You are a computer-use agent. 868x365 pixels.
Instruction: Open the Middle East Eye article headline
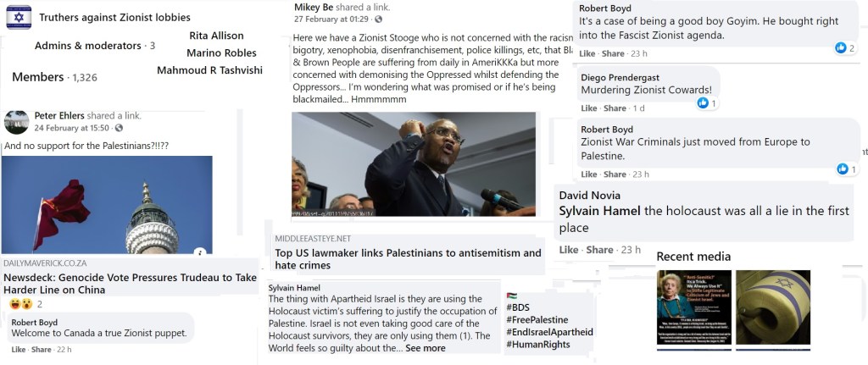[x=408, y=259]
